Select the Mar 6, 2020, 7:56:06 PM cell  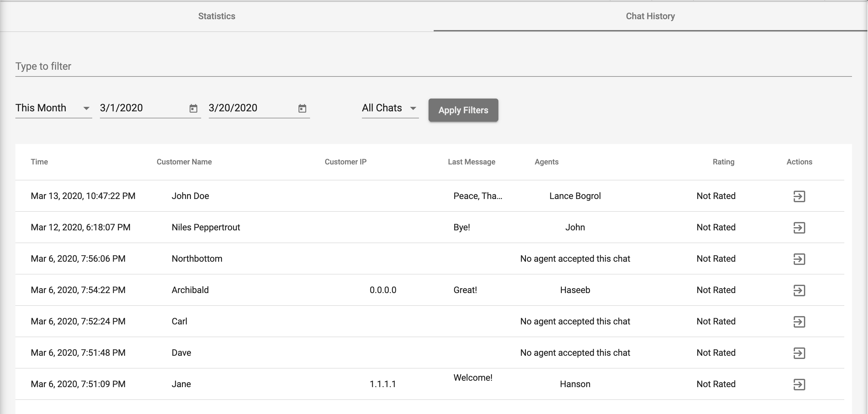[78, 259]
